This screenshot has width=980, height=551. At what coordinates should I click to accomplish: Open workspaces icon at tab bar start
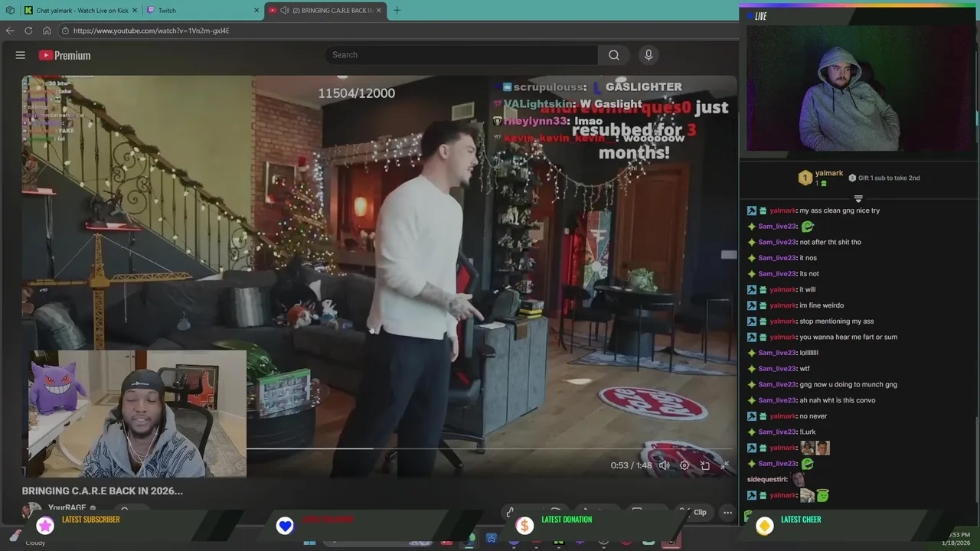[10, 11]
